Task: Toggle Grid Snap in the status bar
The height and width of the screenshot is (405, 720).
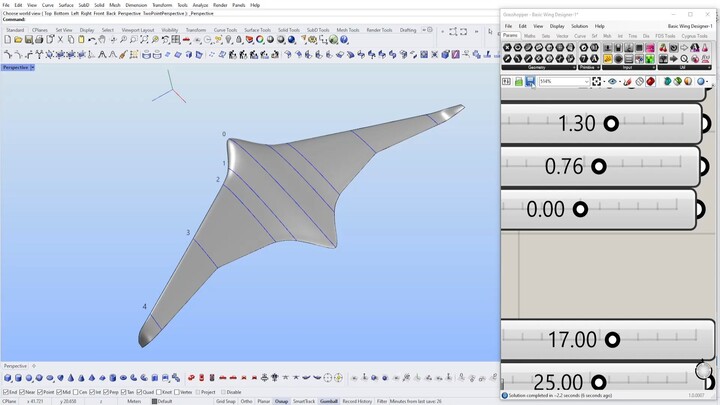Action: tap(225, 401)
